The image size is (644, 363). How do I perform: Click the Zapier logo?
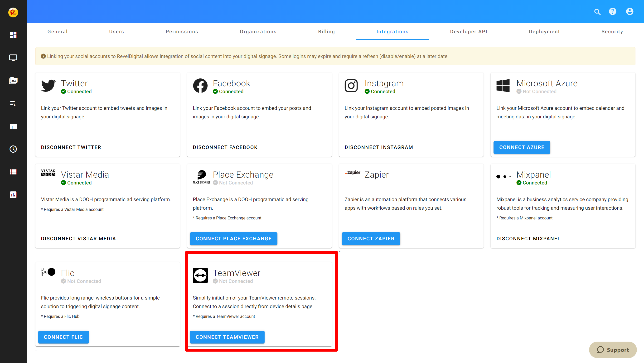353,173
